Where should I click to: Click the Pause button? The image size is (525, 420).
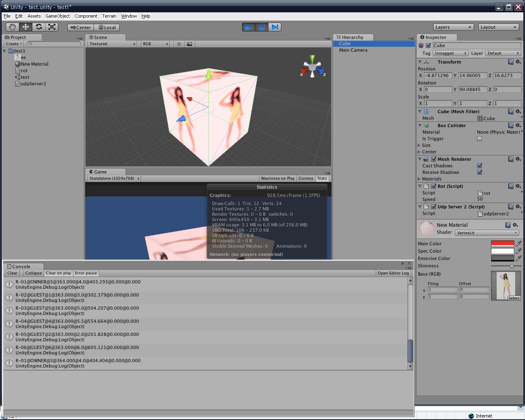pyautogui.click(x=262, y=27)
